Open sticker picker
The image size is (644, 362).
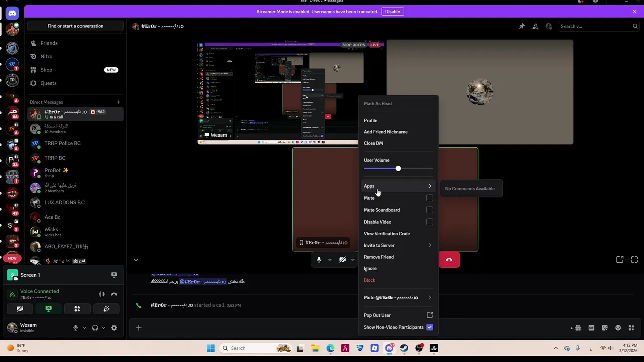[x=605, y=328]
